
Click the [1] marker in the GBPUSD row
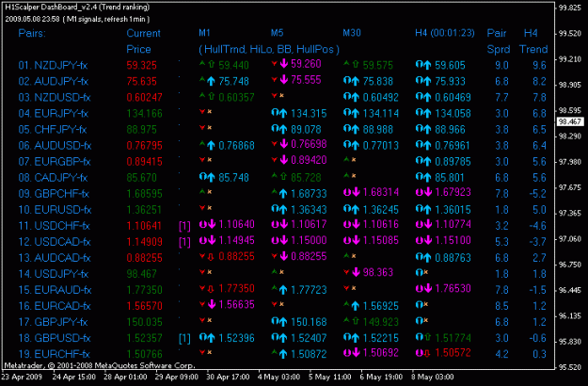pyautogui.click(x=184, y=339)
